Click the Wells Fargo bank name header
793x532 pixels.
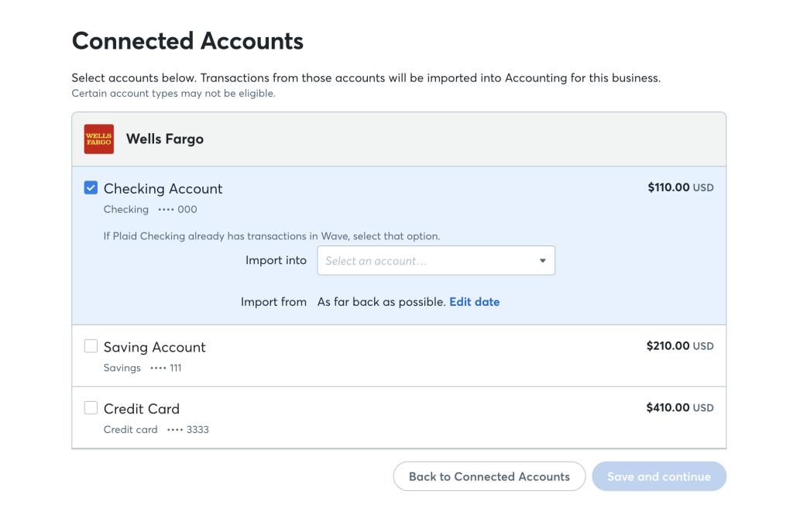[x=165, y=139]
